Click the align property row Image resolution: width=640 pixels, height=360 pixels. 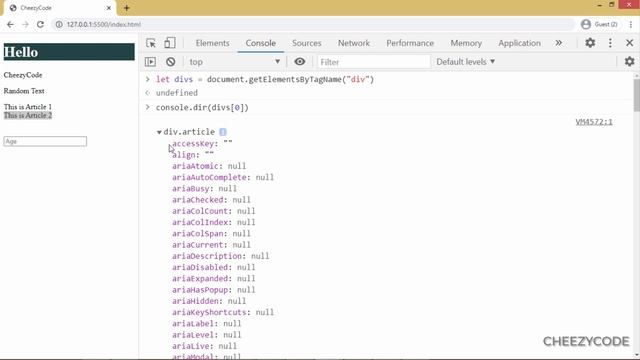193,155
